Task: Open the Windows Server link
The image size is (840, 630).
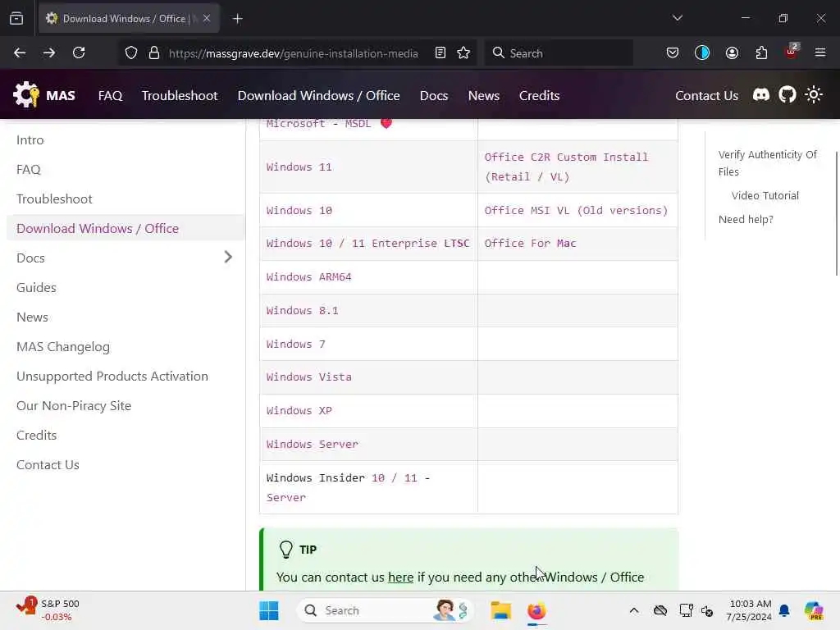Action: 313,444
